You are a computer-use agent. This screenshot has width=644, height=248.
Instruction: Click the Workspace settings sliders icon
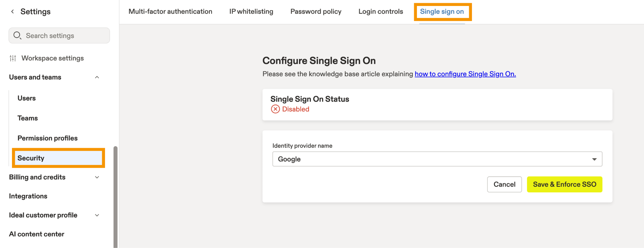[x=13, y=58]
